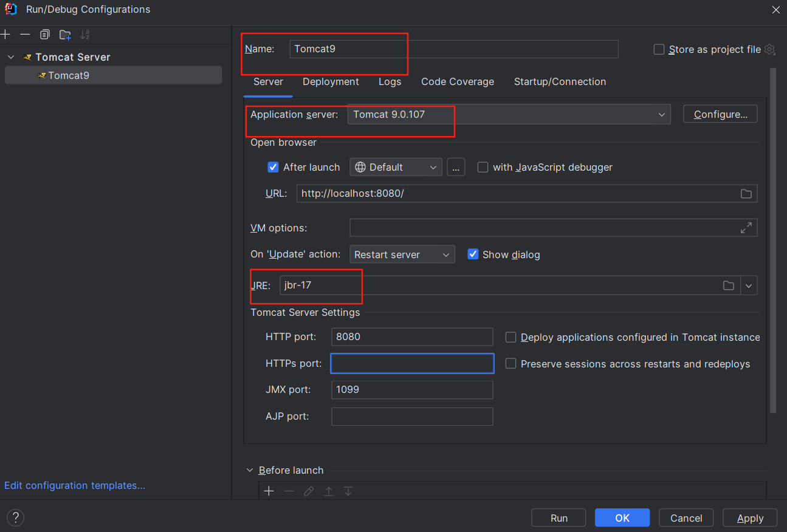Open Default browser dropdown
The width and height of the screenshot is (787, 532).
tap(396, 167)
